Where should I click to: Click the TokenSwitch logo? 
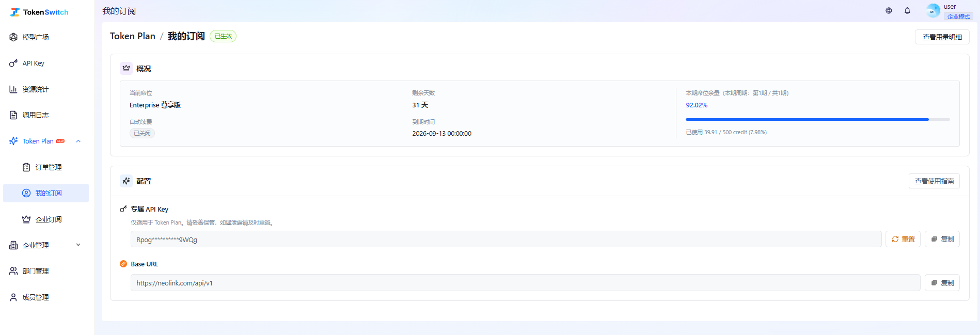[39, 12]
